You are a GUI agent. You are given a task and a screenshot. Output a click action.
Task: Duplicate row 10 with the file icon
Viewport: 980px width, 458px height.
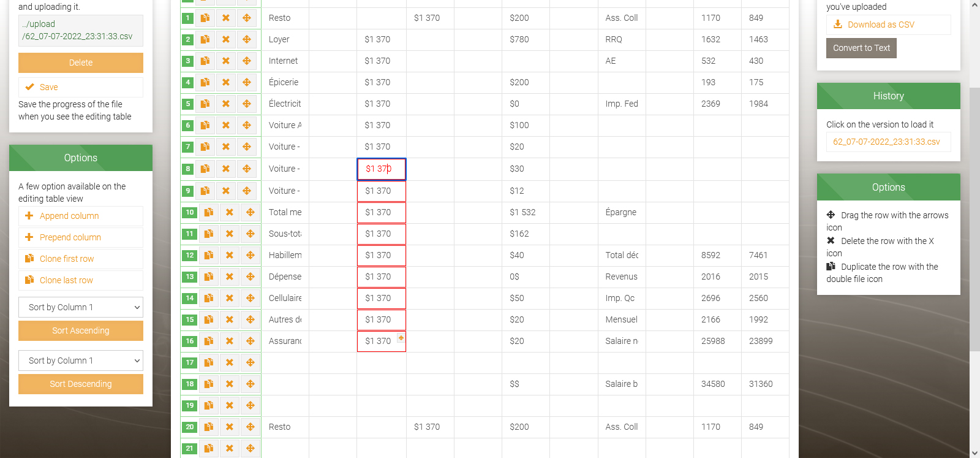click(x=209, y=212)
